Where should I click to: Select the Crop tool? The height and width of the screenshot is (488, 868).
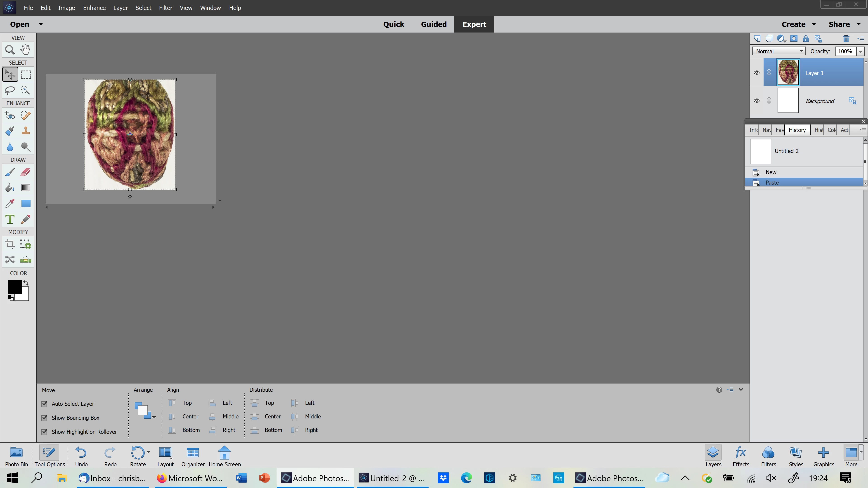pos(10,244)
